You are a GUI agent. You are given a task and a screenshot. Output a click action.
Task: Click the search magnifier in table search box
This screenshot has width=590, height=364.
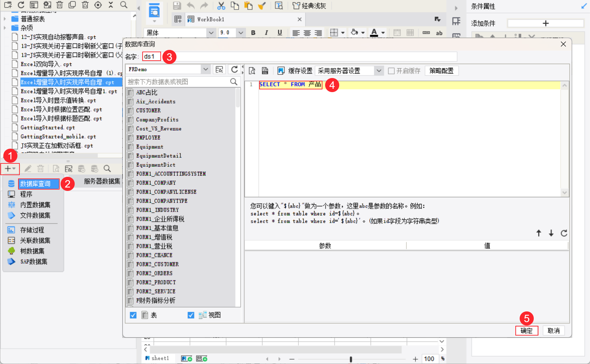coord(234,82)
